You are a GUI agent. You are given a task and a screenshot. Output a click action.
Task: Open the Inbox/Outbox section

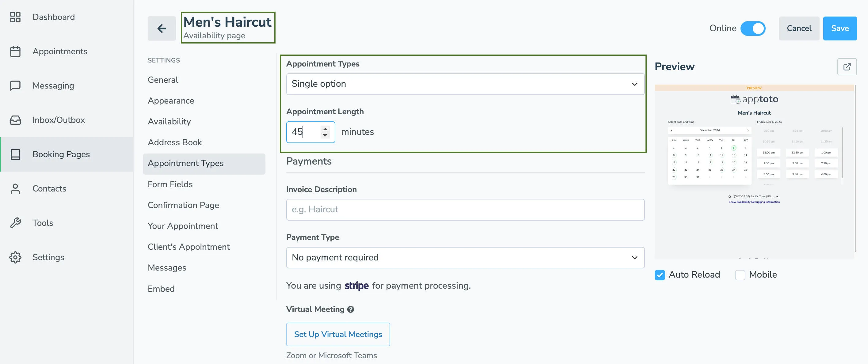click(59, 120)
